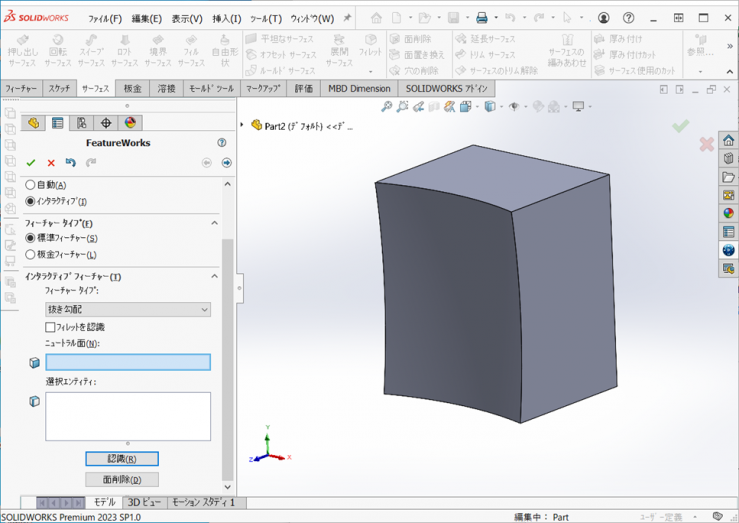Collapse the インタラクティブ フィーチャー section
Image resolution: width=739 pixels, height=523 pixels.
pos(214,277)
